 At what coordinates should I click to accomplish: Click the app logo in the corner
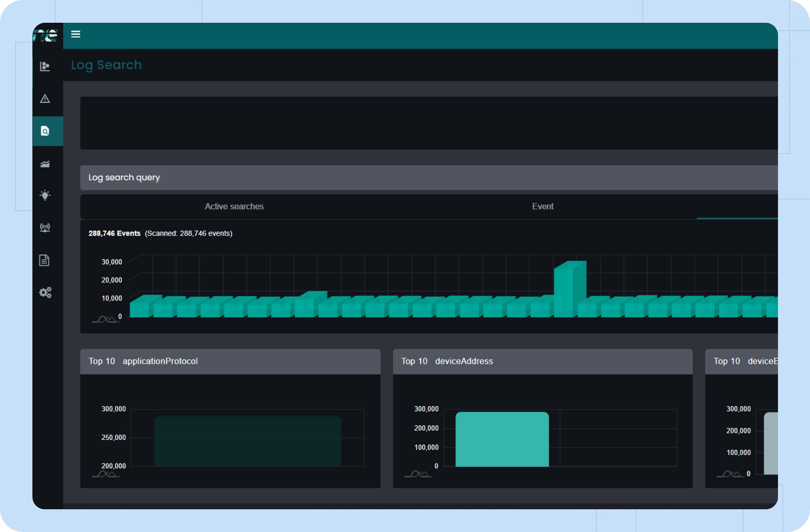[x=46, y=36]
